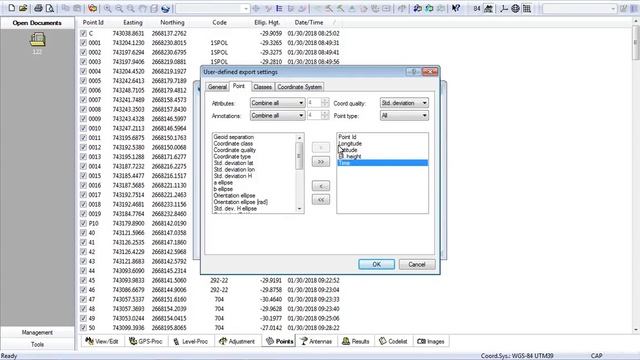This screenshot has height=360, width=640.
Task: Open the project icon under Open Documents
Action: 37,40
